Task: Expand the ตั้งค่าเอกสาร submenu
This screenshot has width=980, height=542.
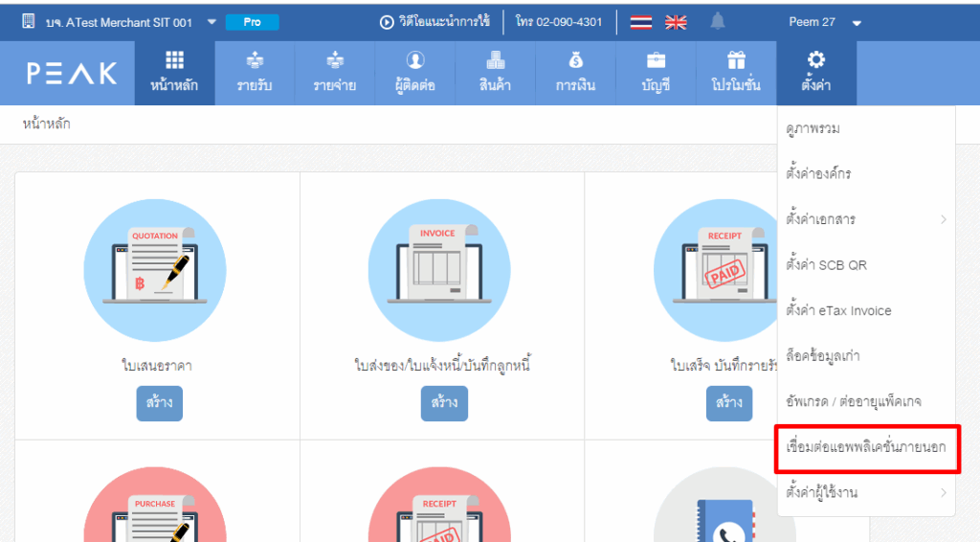Action: [x=865, y=219]
